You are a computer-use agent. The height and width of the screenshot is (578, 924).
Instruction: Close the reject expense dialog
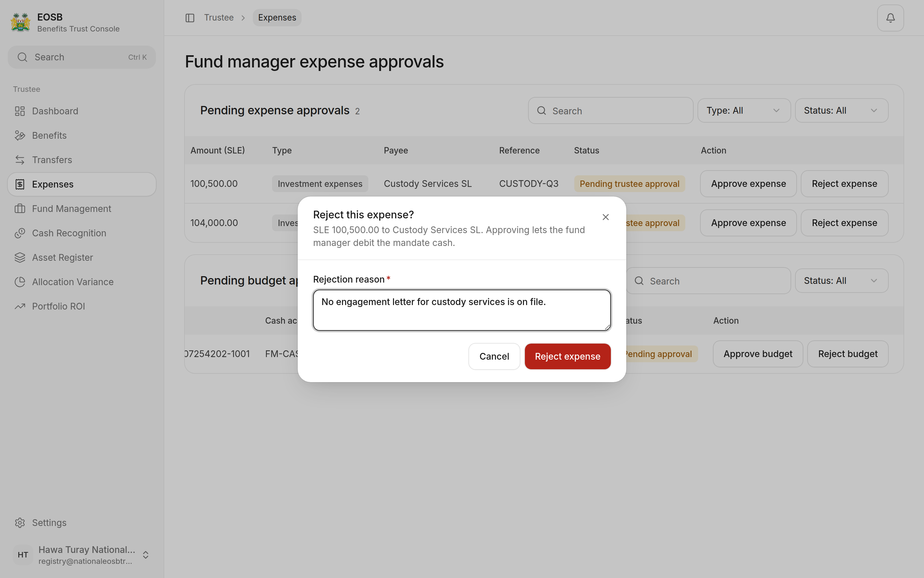tap(605, 217)
